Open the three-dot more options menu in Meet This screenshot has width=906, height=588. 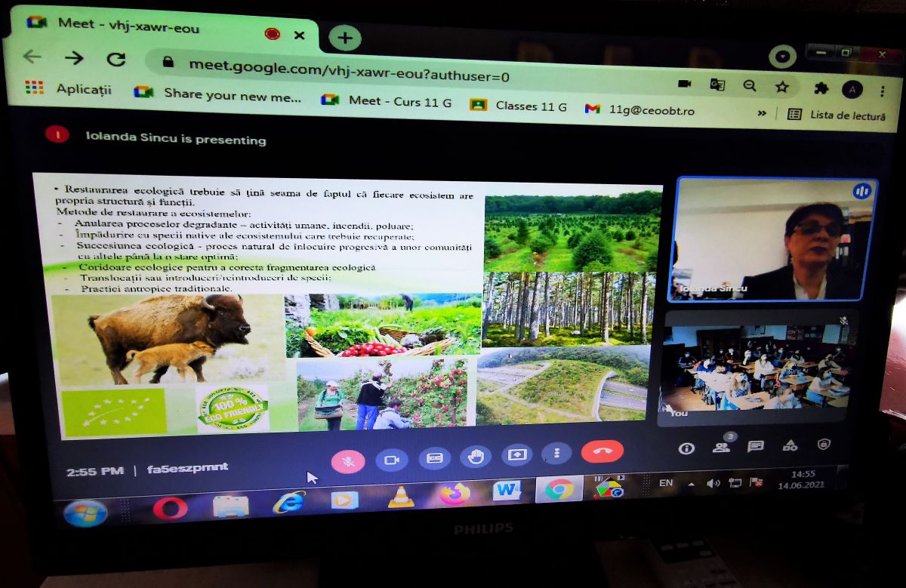tap(557, 453)
